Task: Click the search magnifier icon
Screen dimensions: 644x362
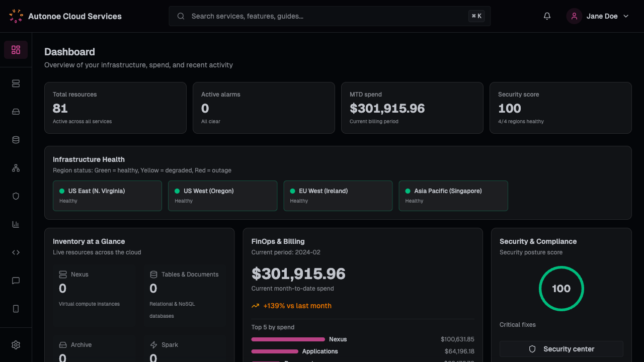Action: (181, 16)
